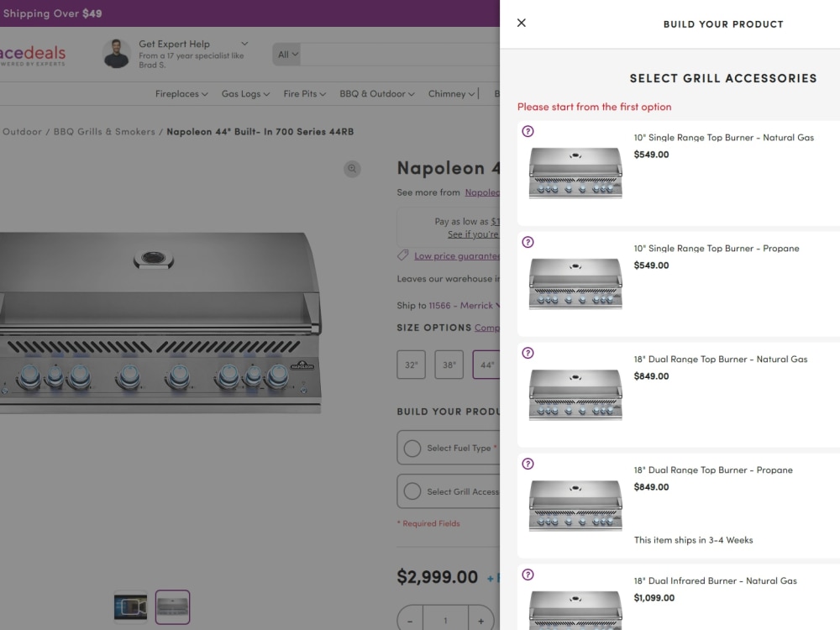Click See if you're prequalified link
This screenshot has height=630, width=840.
tap(474, 234)
